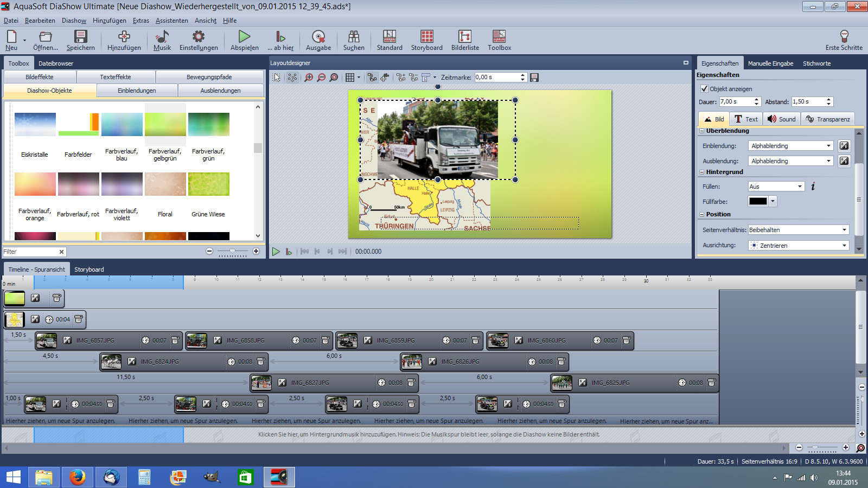Open the Transparenz properties tab

pos(827,119)
